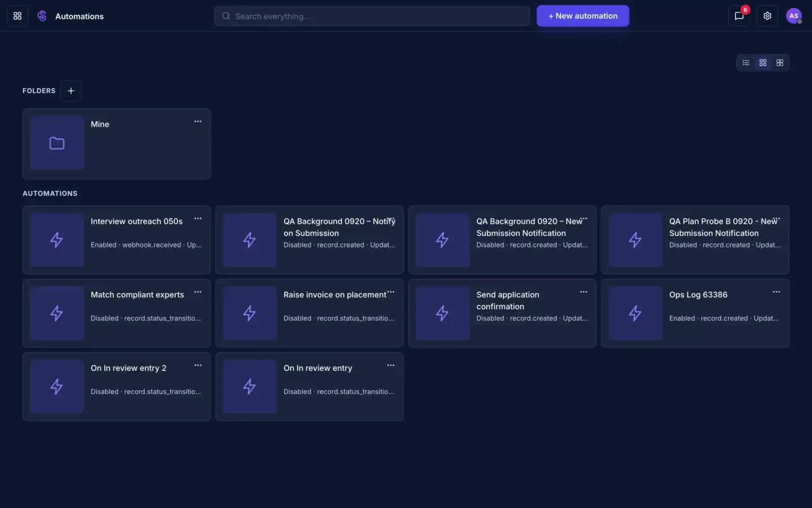The image size is (812, 508).
Task: Open options for On In review entry 2
Action: click(198, 365)
